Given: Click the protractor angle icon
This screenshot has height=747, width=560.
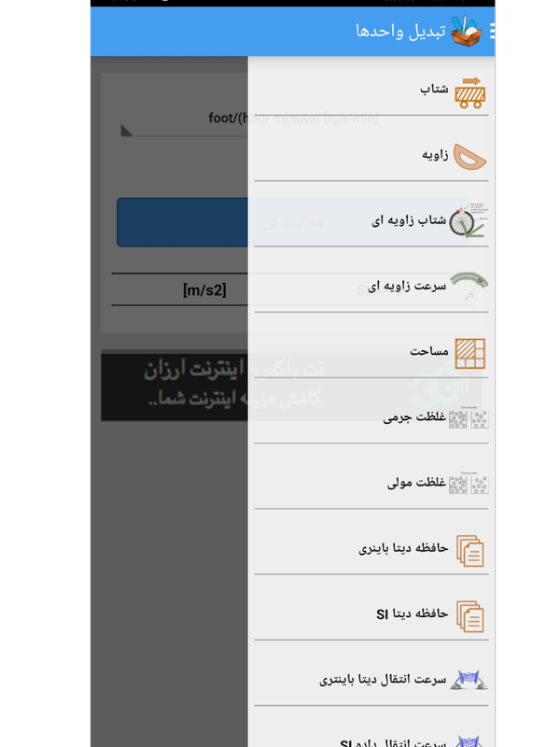Looking at the screenshot, I should (470, 156).
